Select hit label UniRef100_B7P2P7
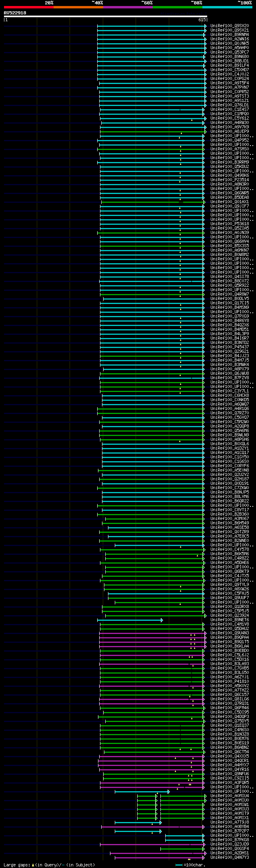256x868 pixels. coord(230,831)
